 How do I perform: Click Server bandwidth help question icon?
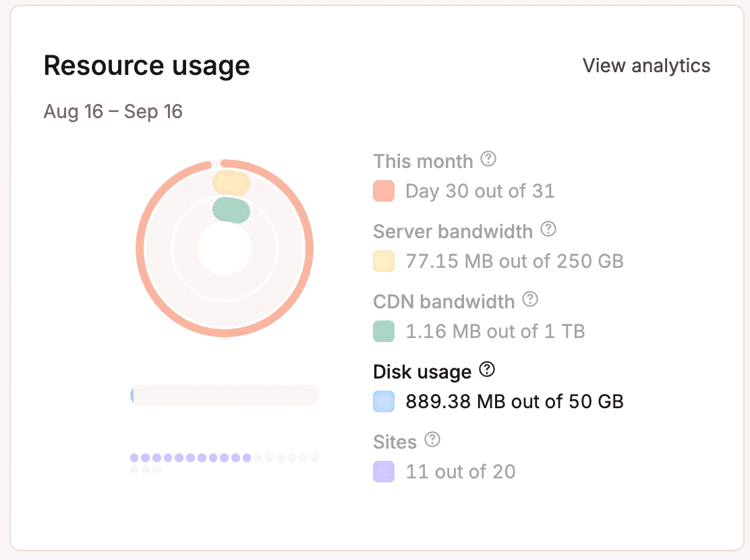click(x=548, y=229)
